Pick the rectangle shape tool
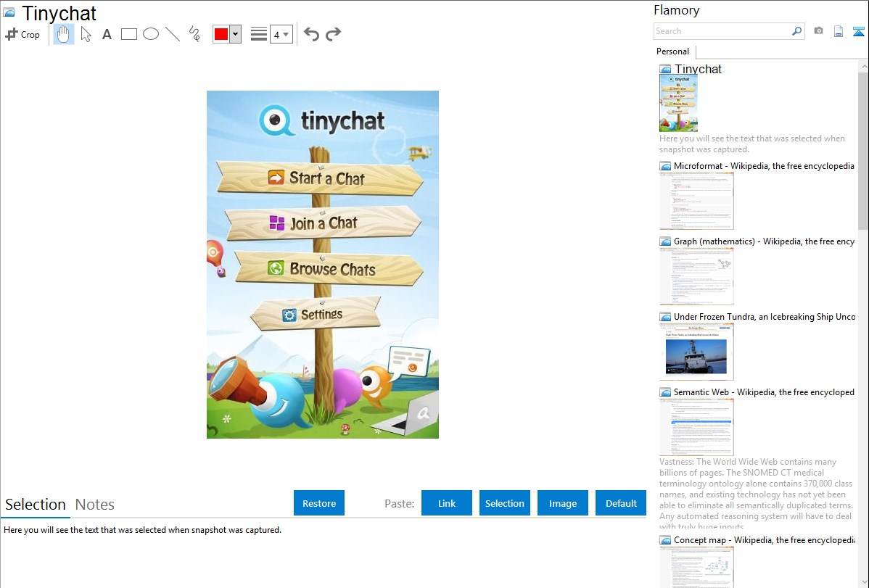 128,34
